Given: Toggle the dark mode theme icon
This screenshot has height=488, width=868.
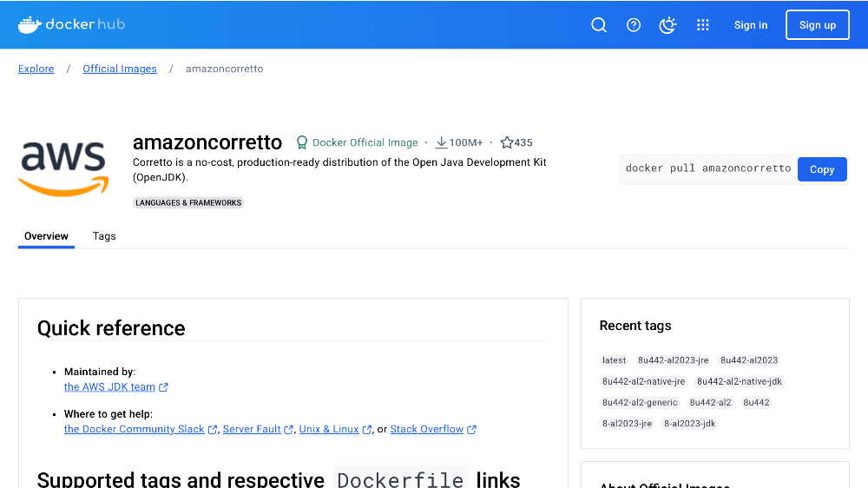Looking at the screenshot, I should 667,25.
